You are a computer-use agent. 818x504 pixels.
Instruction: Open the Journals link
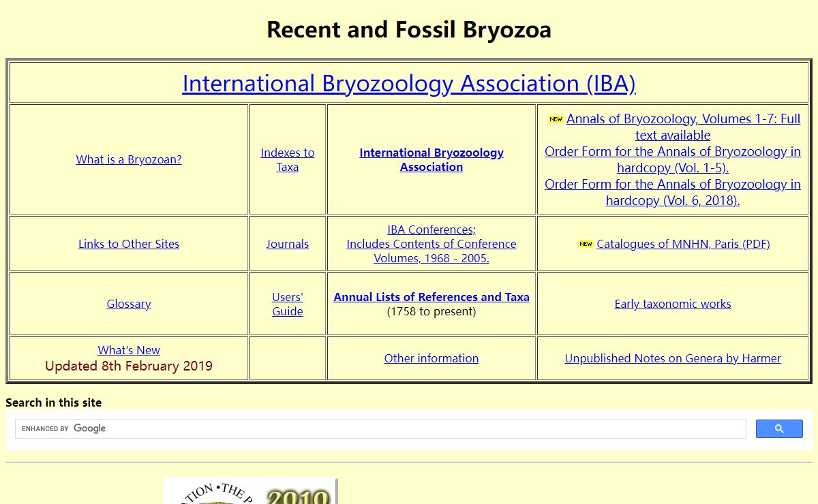tap(288, 244)
